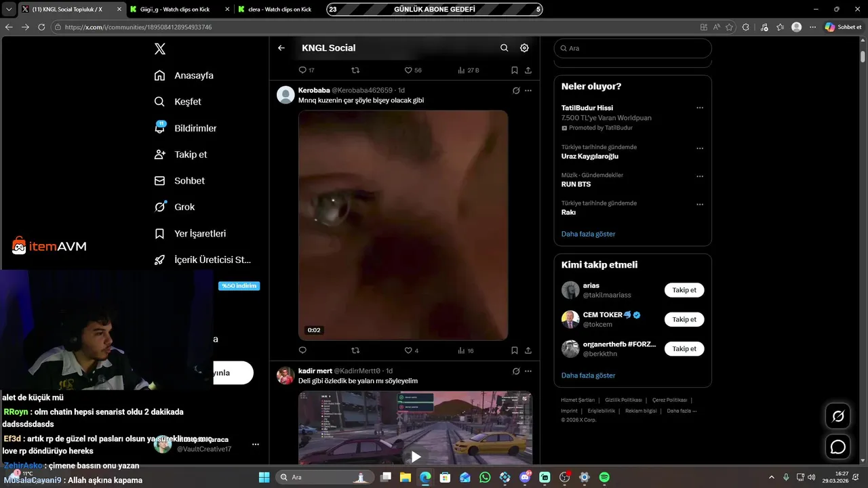
Task: Open the Rakı trend
Action: click(x=568, y=212)
